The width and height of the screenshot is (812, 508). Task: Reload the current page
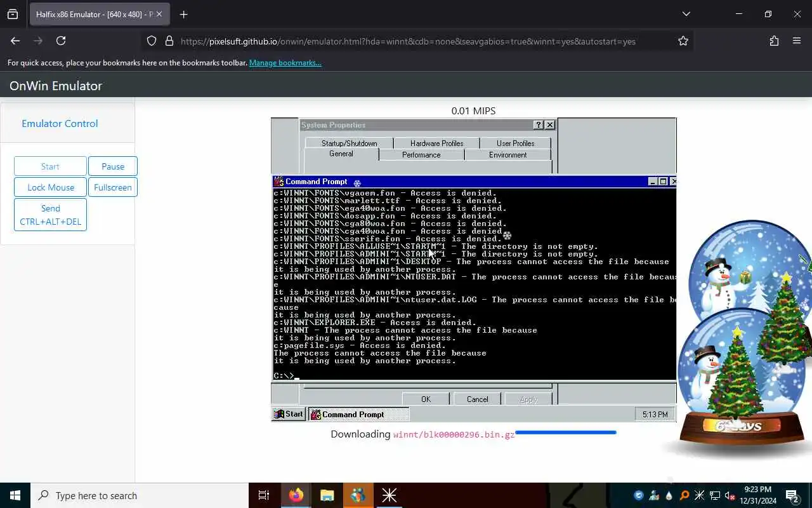61,41
